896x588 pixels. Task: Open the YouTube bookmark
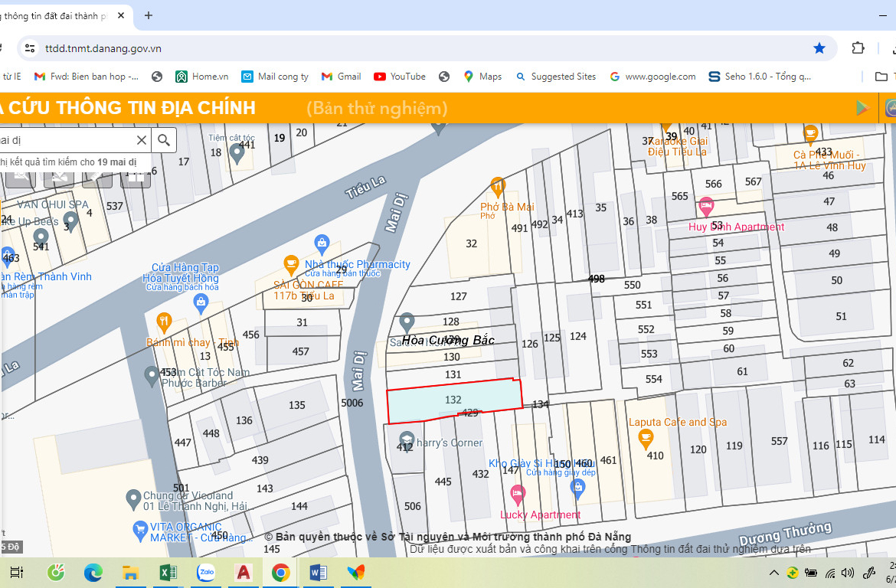pyautogui.click(x=400, y=77)
